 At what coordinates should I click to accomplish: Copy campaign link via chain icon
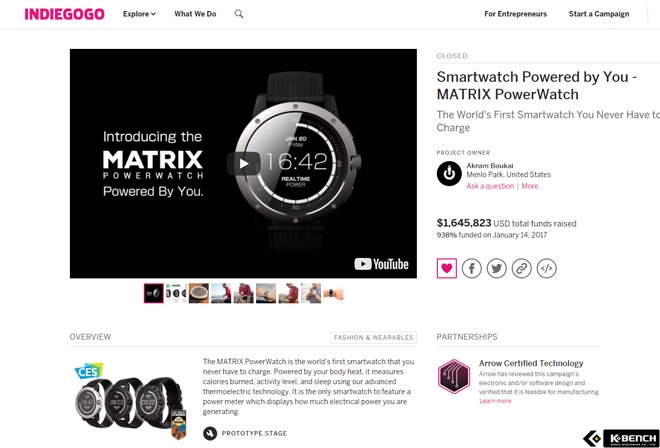(x=522, y=268)
